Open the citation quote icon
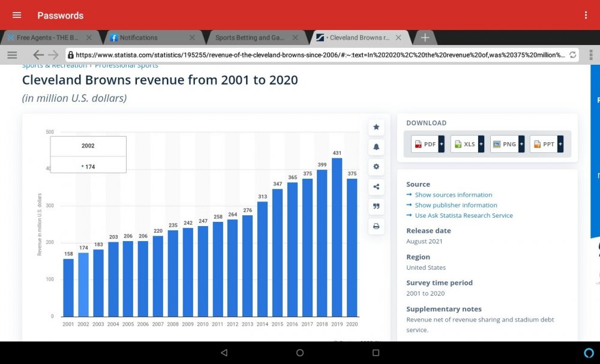Screen dimensions: 600x364 [376, 206]
